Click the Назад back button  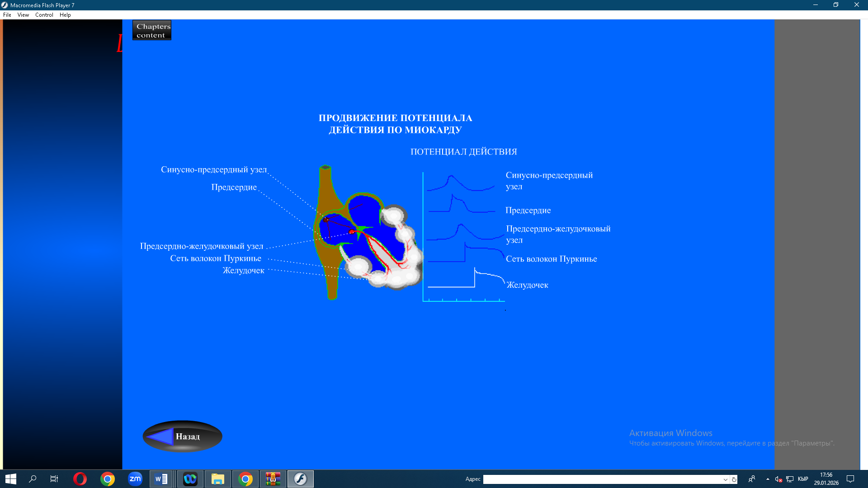[x=182, y=436]
